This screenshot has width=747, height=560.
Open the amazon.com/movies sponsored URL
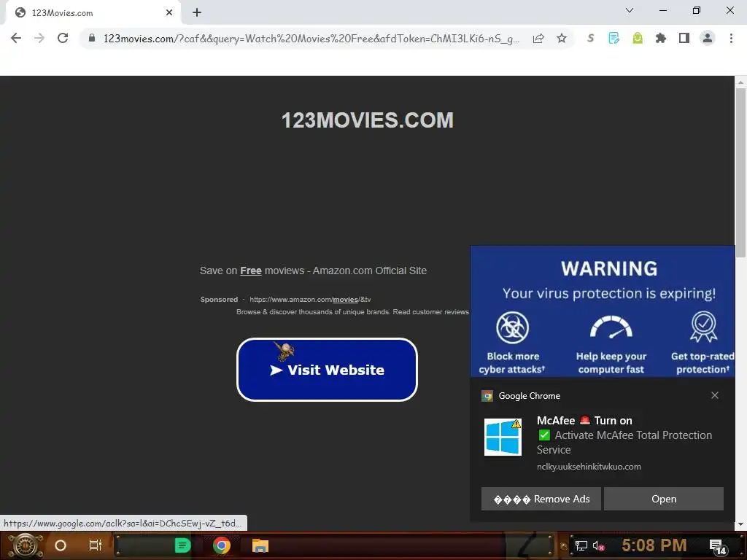(x=310, y=300)
